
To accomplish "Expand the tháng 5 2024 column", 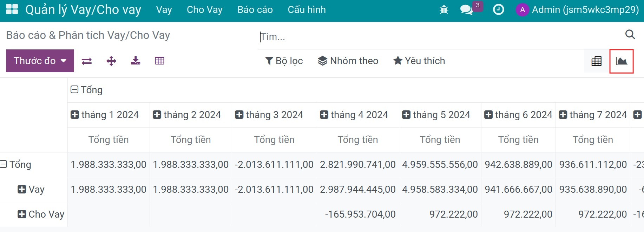I will (436, 115).
